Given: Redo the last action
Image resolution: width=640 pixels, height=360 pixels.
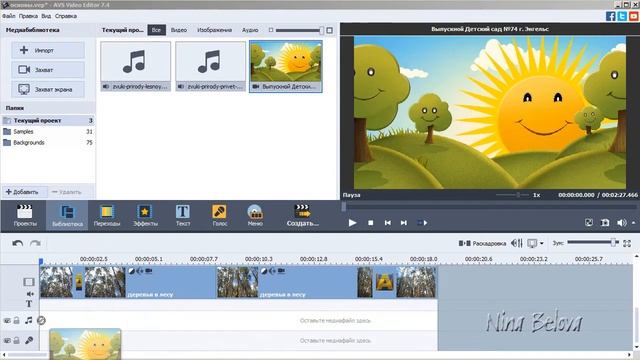Looking at the screenshot, I should (35, 244).
